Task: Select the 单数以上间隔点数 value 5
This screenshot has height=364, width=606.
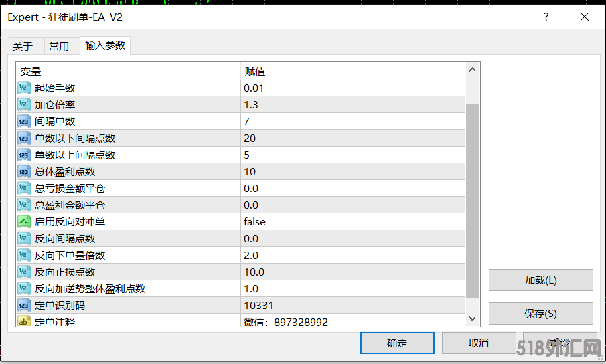Action: [246, 155]
